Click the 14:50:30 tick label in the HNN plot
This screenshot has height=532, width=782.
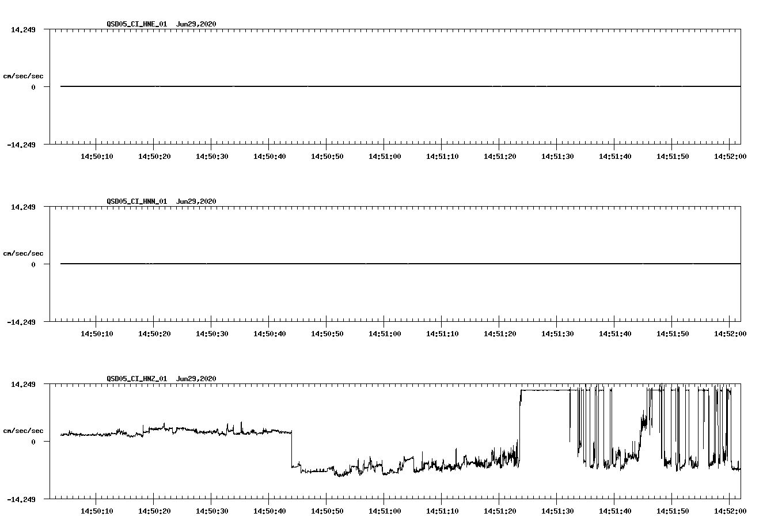[212, 334]
